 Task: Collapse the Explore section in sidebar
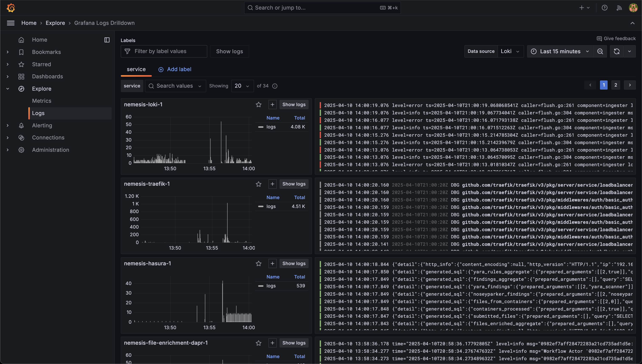click(x=7, y=89)
